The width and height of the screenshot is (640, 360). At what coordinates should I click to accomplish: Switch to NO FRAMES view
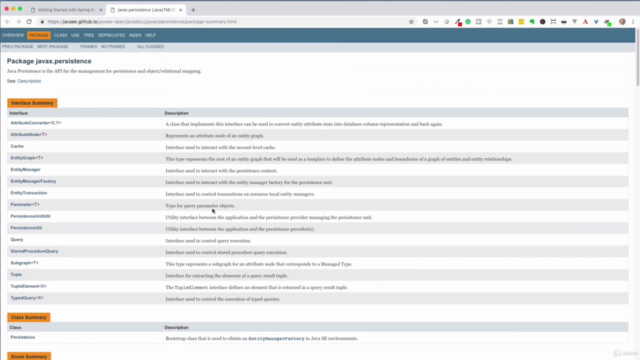point(113,47)
